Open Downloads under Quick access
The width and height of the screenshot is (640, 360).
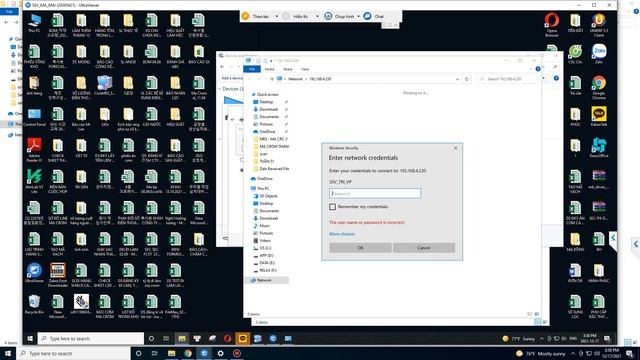(x=269, y=109)
